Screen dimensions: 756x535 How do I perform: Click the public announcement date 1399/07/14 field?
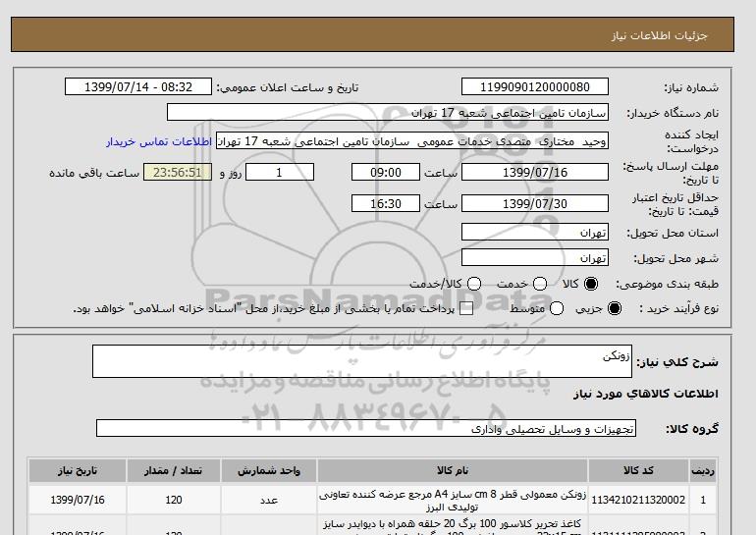138,86
